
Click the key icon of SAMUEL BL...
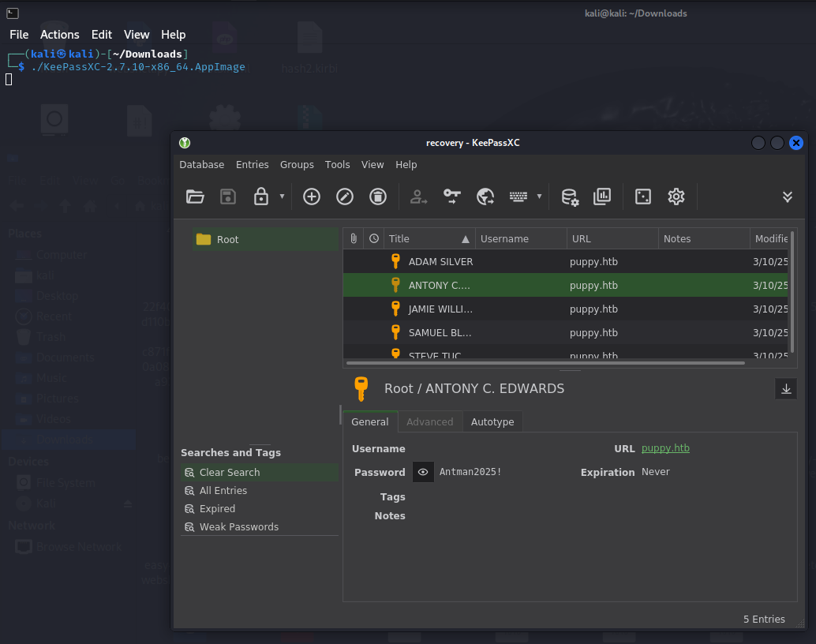(395, 332)
